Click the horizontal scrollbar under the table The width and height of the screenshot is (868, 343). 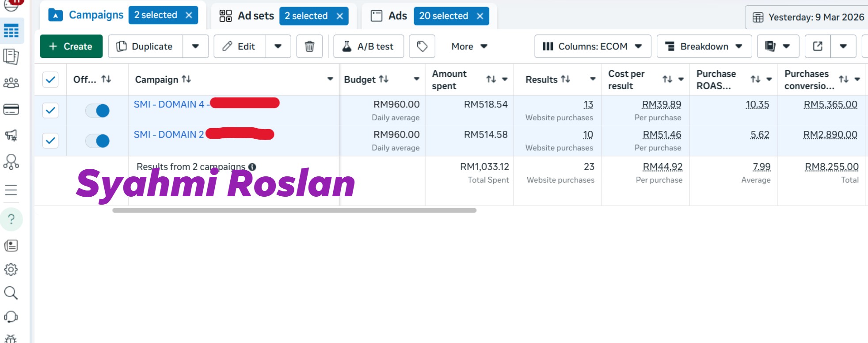point(294,210)
